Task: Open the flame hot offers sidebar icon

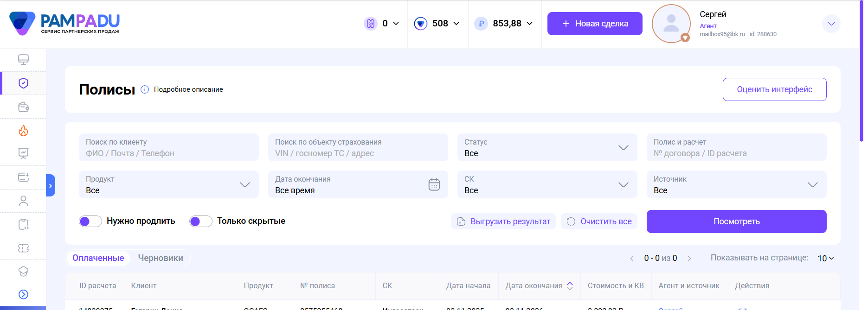Action: coord(23,131)
